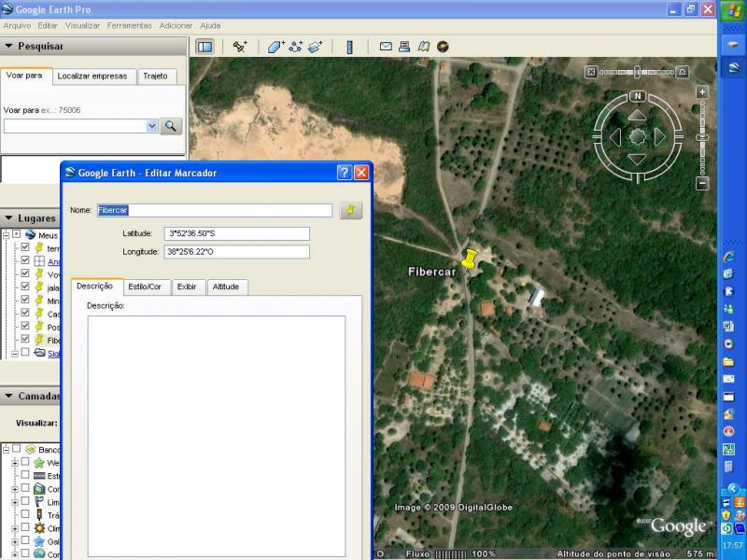Image resolution: width=747 pixels, height=560 pixels.
Task: Collapse the 'Banco' tree node in Camadas
Action: click(x=7, y=449)
